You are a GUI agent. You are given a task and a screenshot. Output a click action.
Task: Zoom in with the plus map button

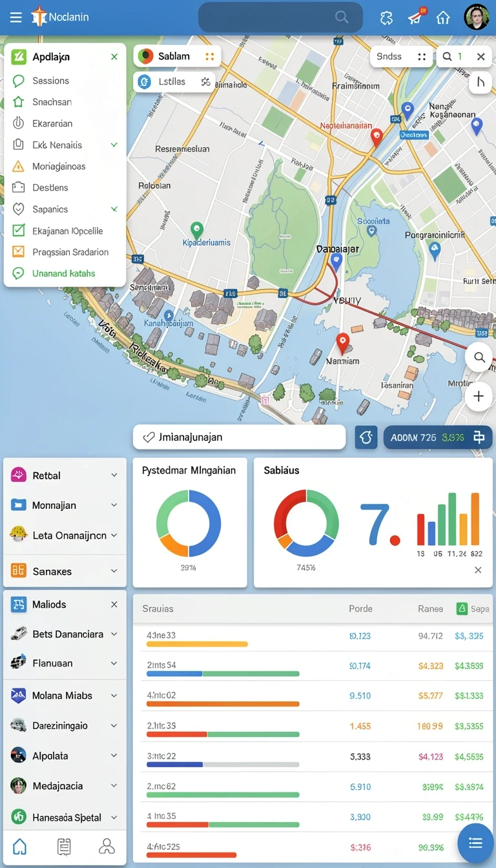479,397
